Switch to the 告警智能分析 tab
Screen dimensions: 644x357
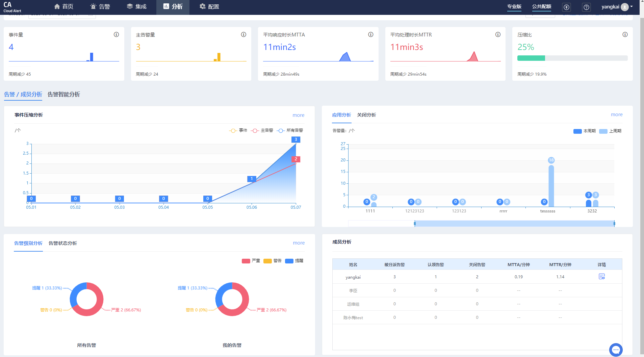pos(64,95)
